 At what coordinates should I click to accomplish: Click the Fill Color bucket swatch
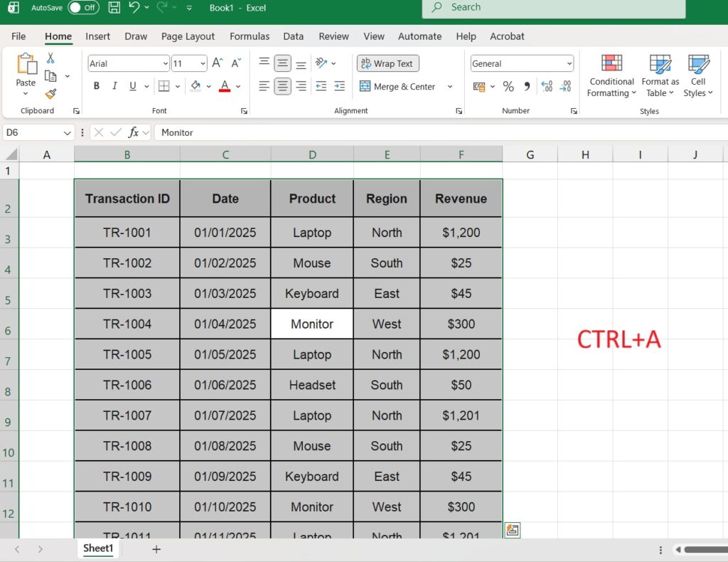tap(196, 87)
